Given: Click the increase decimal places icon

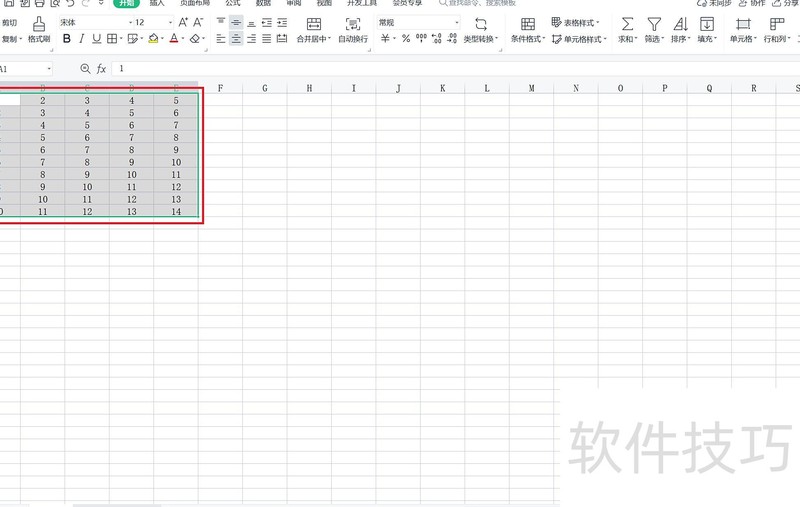Looking at the screenshot, I should [437, 39].
